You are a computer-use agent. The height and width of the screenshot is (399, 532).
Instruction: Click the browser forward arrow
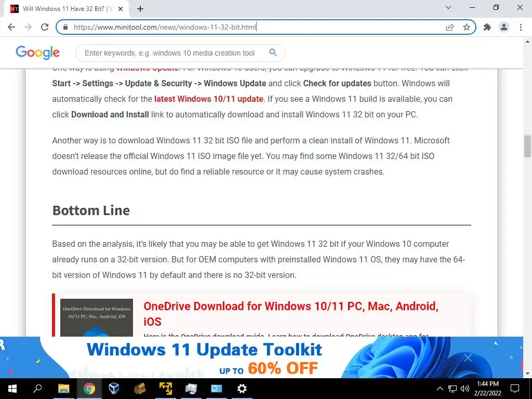pyautogui.click(x=28, y=27)
